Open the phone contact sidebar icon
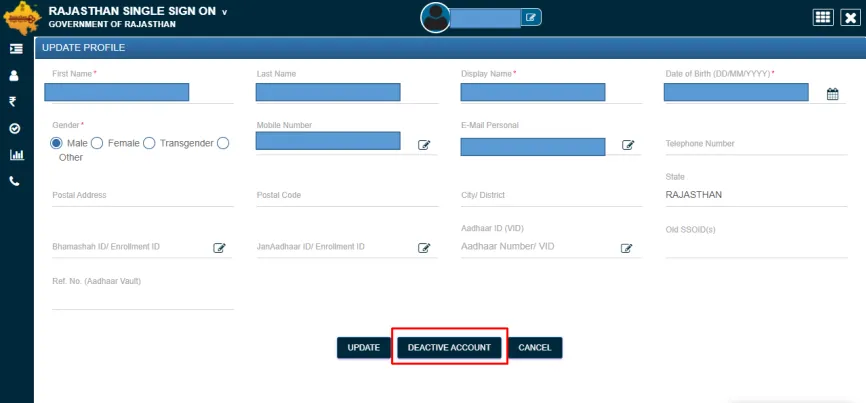866x403 pixels. (15, 181)
